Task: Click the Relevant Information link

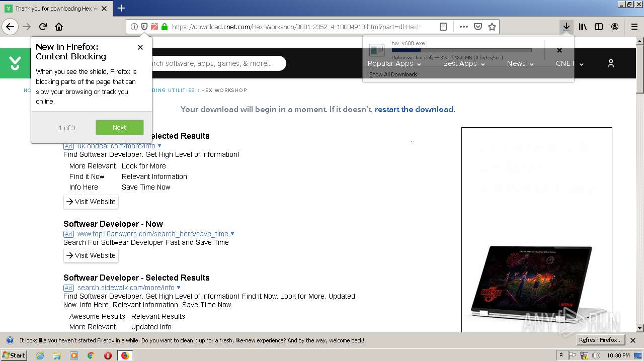Action: tap(154, 176)
